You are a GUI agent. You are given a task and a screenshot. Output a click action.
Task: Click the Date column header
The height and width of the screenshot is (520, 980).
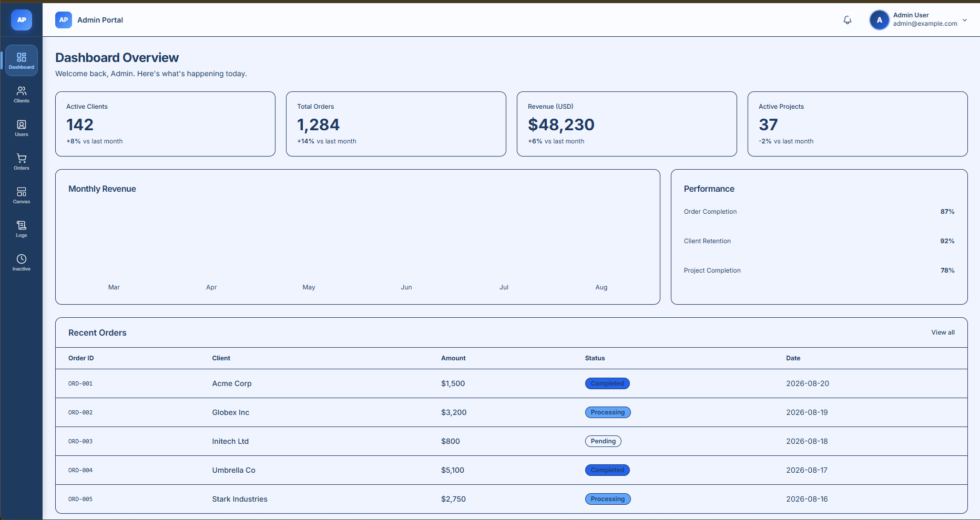point(793,358)
